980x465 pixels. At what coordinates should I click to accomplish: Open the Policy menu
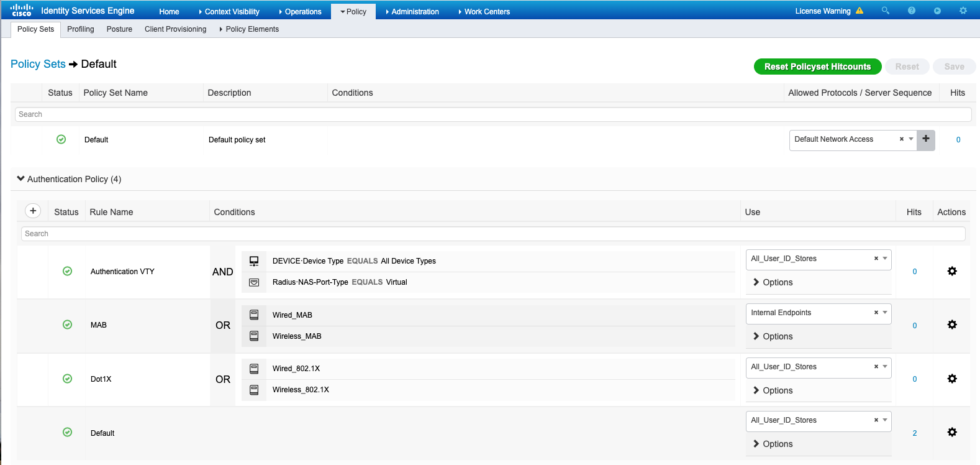click(x=353, y=11)
